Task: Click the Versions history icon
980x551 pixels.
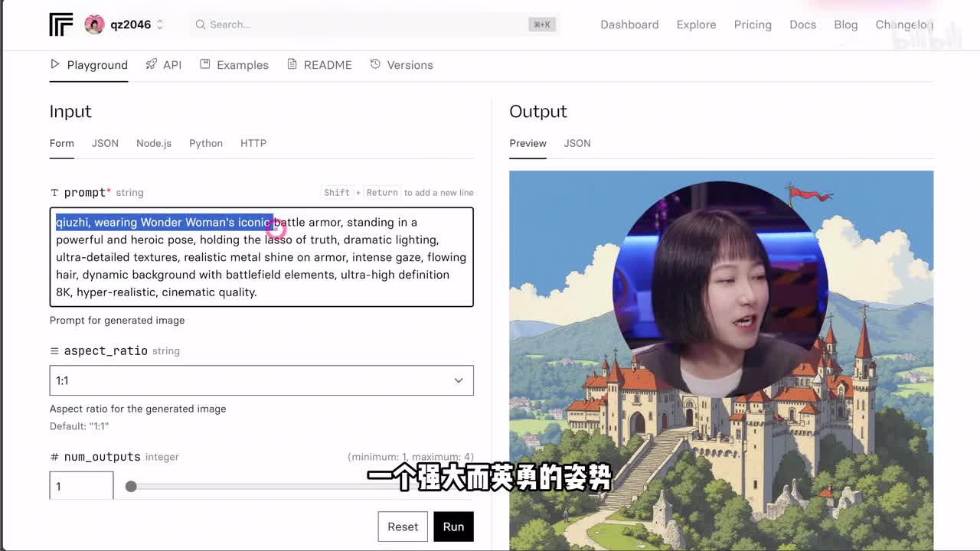Action: coord(375,64)
